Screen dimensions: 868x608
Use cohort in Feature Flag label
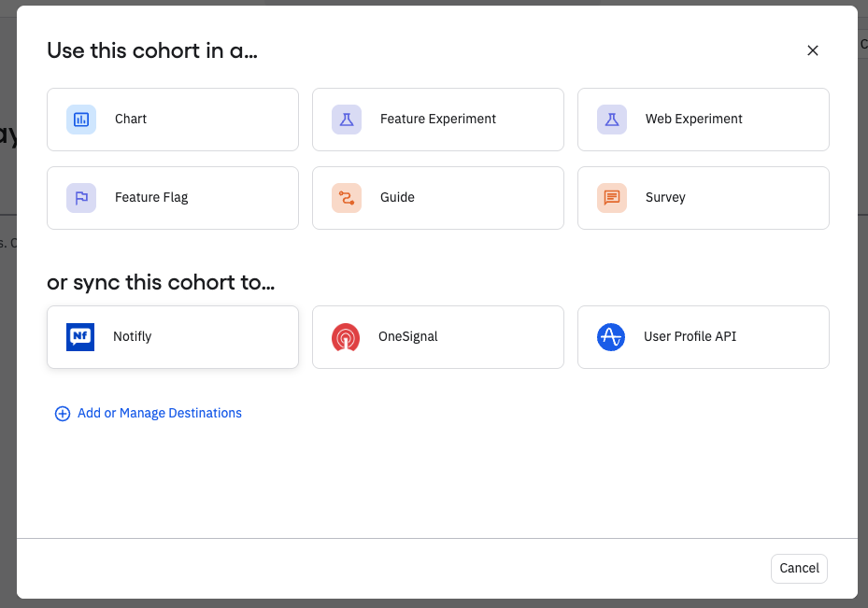tap(151, 197)
